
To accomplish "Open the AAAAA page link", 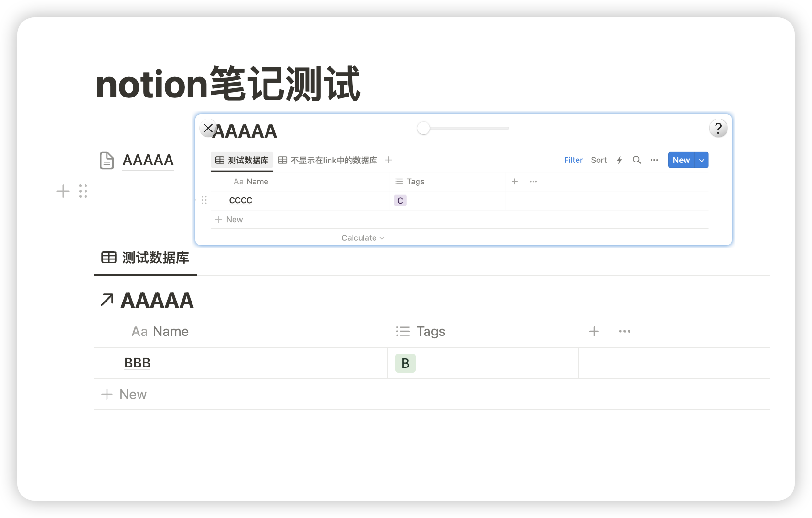I will [x=148, y=160].
